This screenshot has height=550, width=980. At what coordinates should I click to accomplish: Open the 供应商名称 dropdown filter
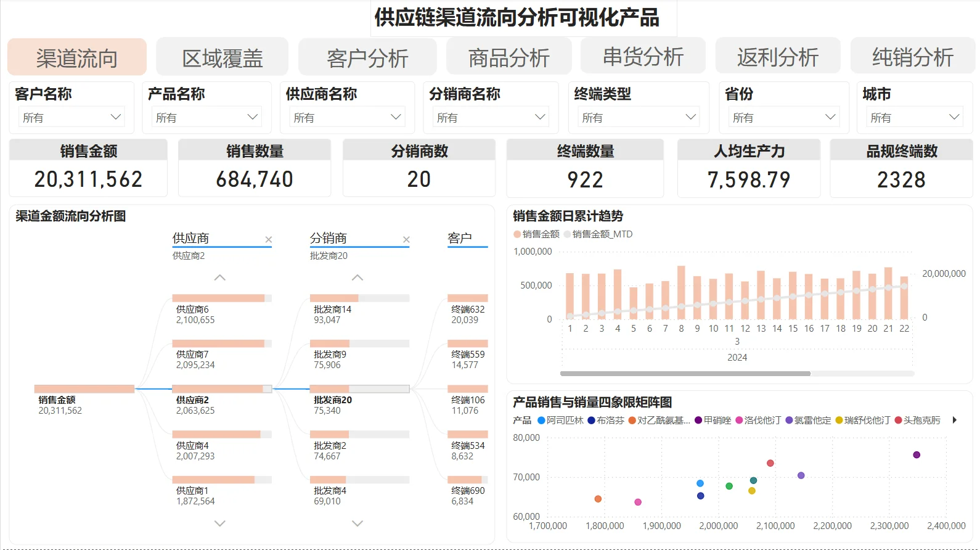point(347,117)
